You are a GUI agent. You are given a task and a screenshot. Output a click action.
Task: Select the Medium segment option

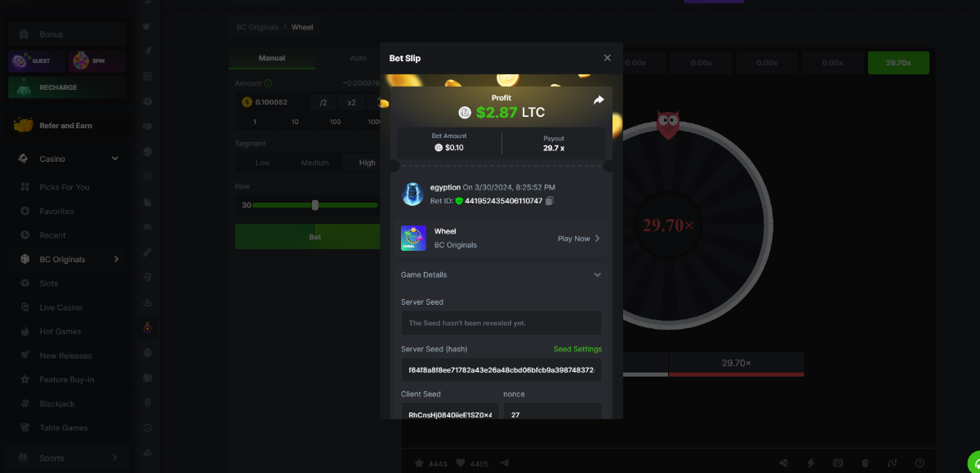pyautogui.click(x=314, y=163)
